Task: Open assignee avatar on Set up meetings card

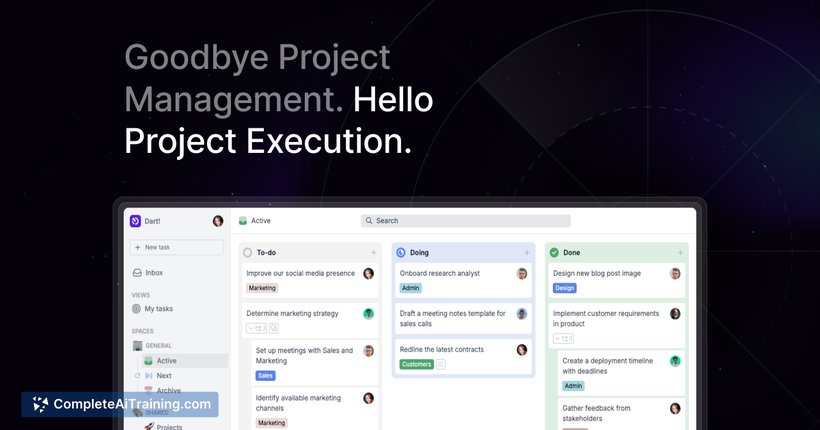Action: (x=369, y=351)
